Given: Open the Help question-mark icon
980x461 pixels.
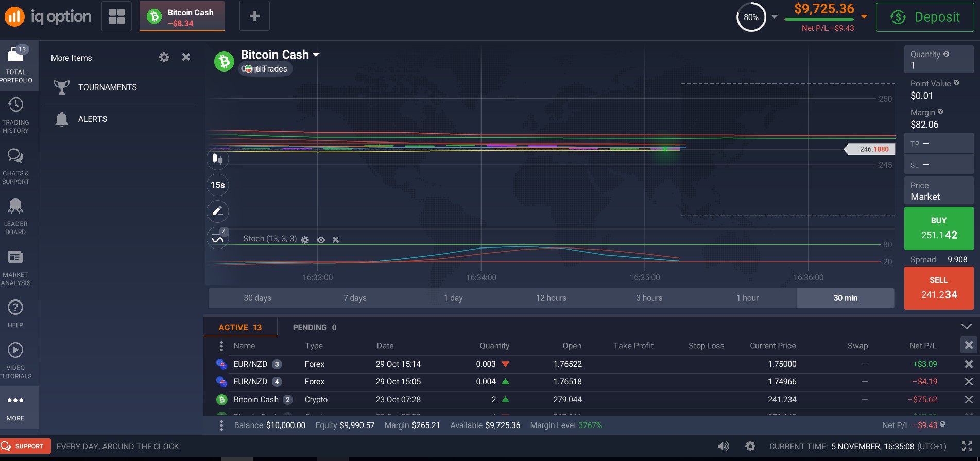Looking at the screenshot, I should click(15, 307).
